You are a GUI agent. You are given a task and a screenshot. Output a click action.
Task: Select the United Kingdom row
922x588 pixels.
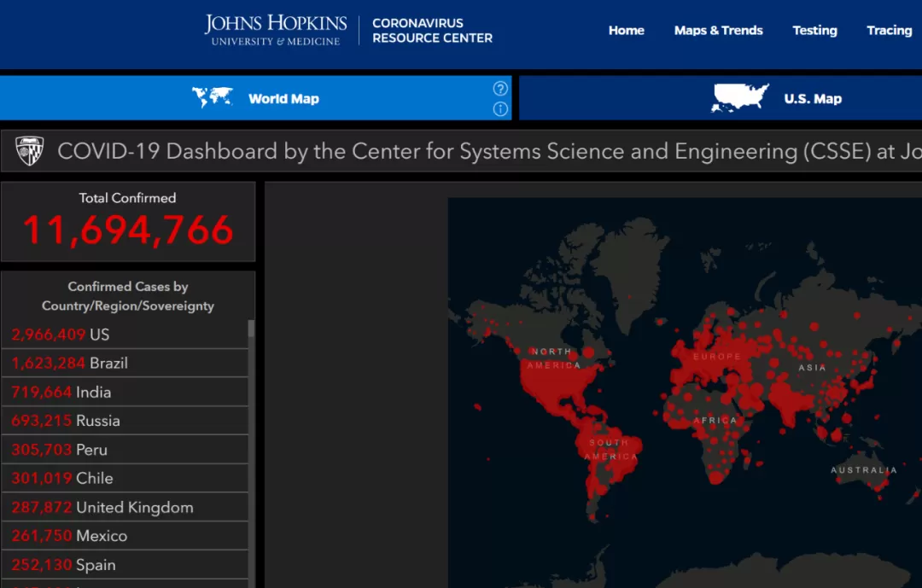pyautogui.click(x=125, y=508)
